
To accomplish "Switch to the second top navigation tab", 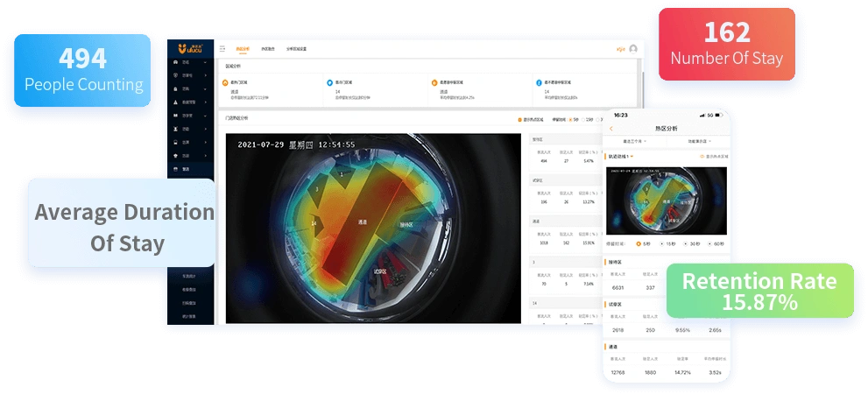I will pos(268,49).
